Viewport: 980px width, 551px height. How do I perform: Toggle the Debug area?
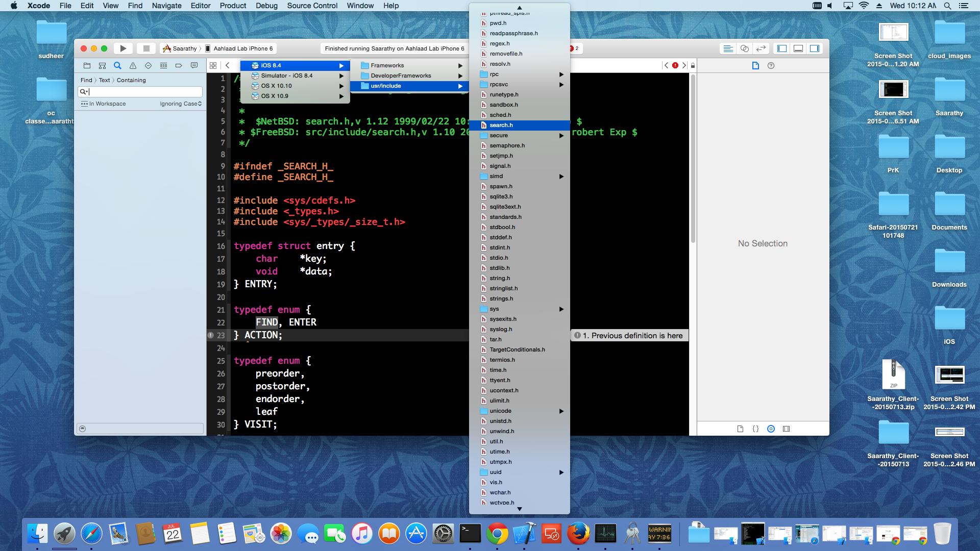[798, 48]
